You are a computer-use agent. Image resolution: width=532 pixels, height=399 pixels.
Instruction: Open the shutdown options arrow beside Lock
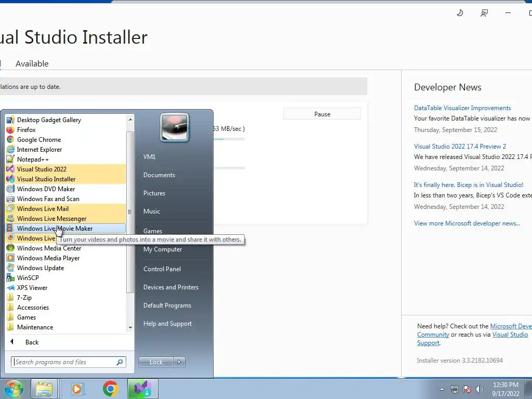[x=179, y=362]
